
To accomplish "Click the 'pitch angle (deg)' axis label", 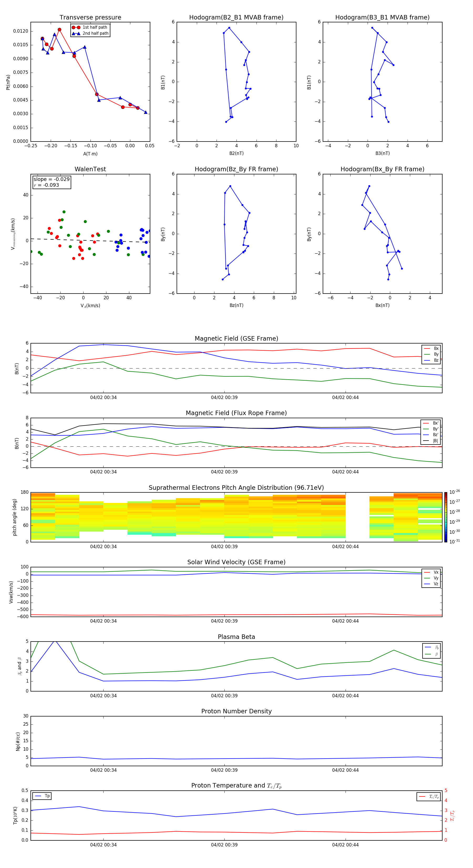I will click(14, 517).
